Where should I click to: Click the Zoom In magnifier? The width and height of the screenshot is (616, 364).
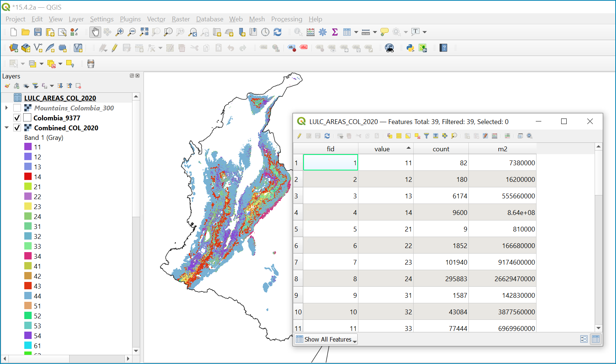[119, 32]
